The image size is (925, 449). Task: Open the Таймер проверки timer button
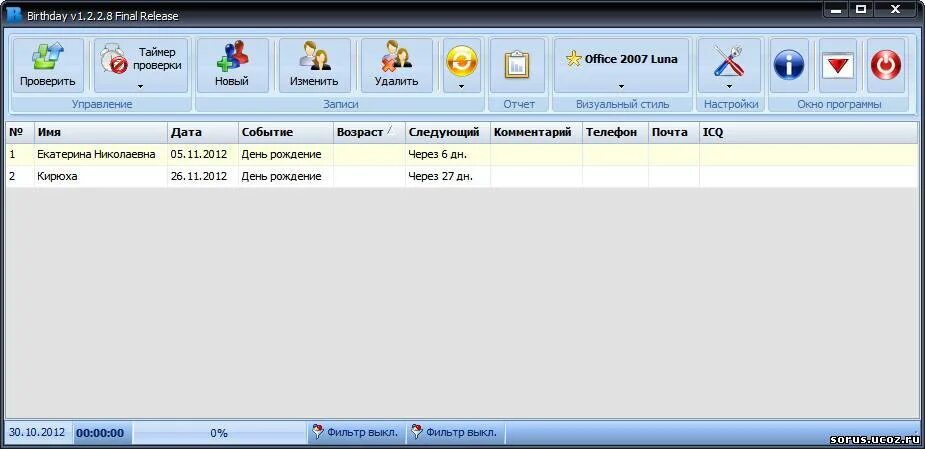(x=141, y=65)
